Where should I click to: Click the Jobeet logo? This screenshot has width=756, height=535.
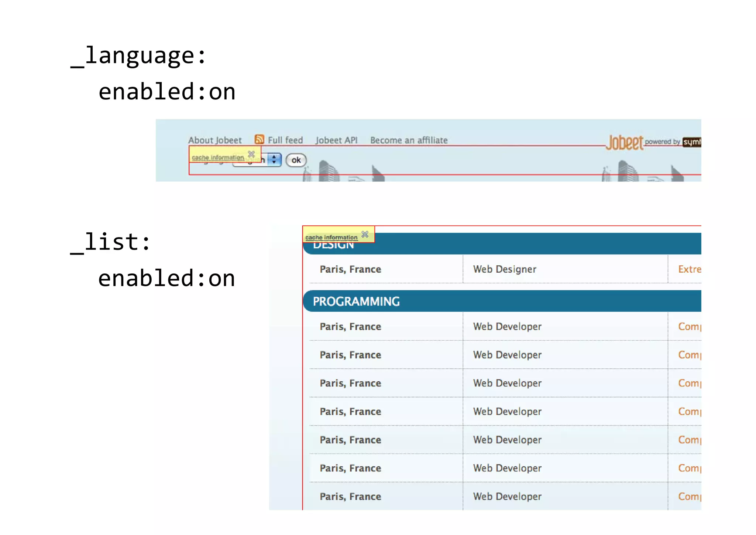[625, 143]
